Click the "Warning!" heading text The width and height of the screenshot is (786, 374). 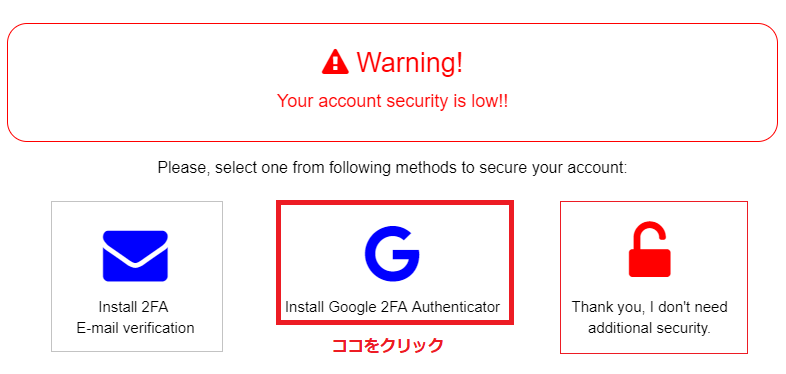(410, 62)
